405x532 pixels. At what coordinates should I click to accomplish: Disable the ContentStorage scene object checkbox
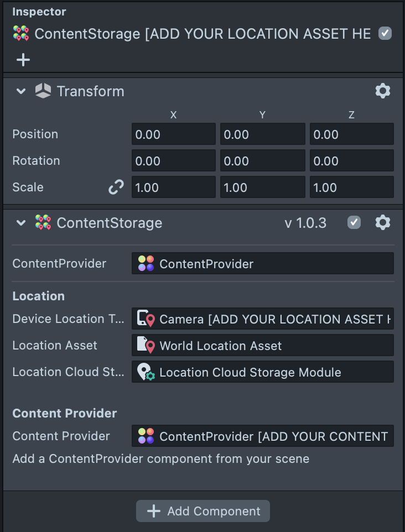(385, 34)
